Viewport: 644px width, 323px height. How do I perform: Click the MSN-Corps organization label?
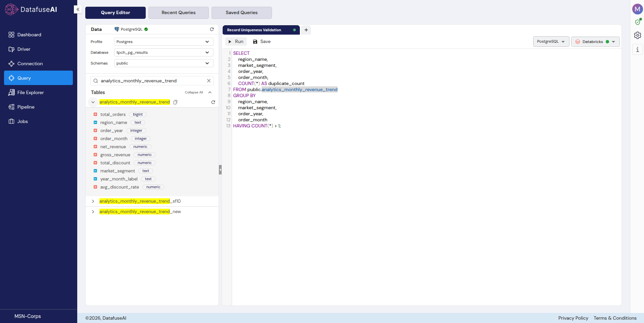tap(28, 316)
